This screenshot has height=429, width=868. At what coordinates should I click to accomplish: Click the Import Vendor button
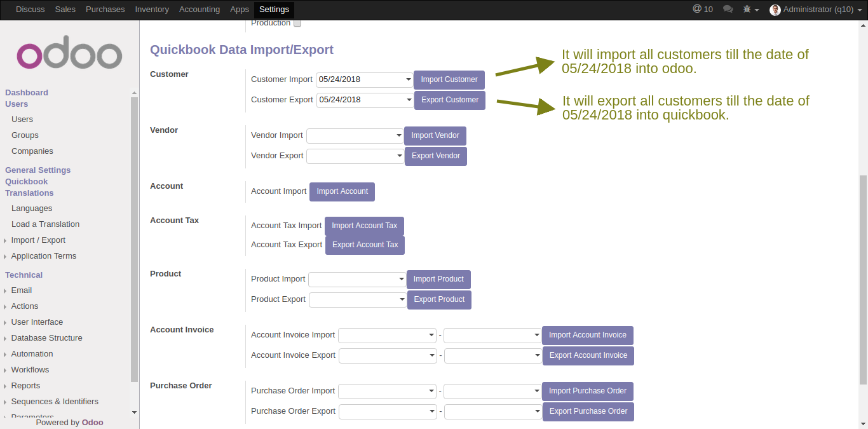[x=435, y=135]
